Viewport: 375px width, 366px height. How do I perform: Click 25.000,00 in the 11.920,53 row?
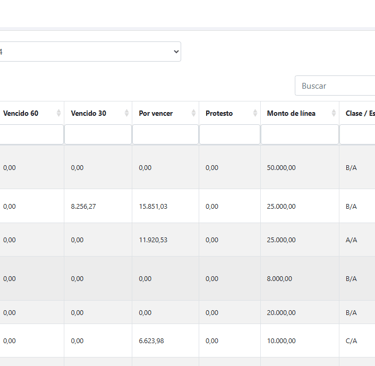pos(281,240)
